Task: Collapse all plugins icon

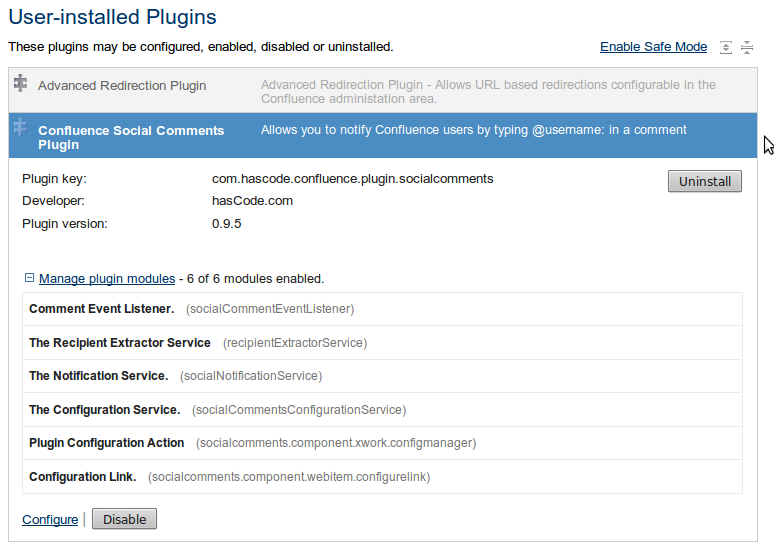Action: pos(747,47)
